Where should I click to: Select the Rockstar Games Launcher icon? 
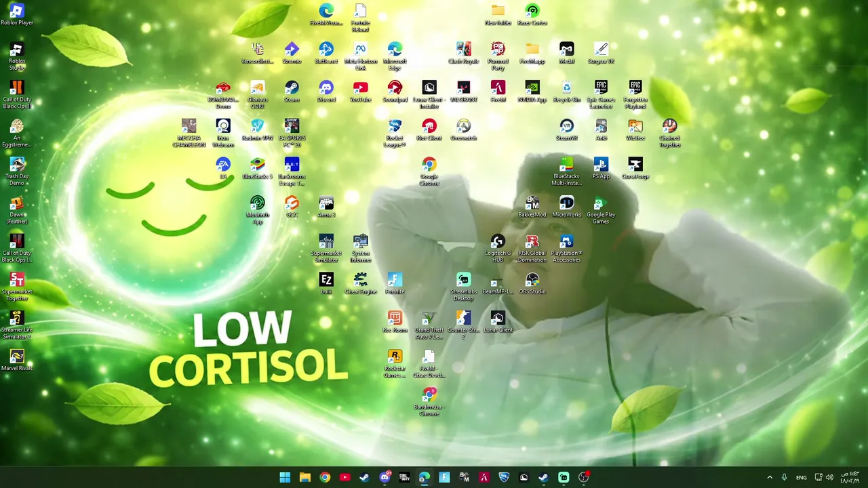click(x=395, y=364)
